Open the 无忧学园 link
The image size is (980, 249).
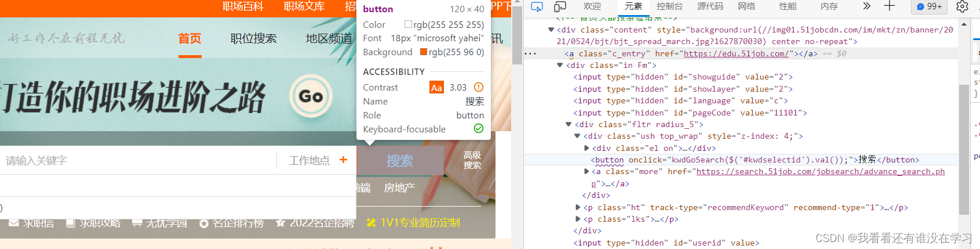point(166,223)
